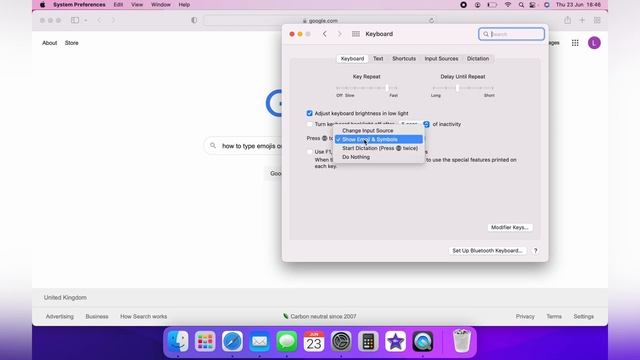Open System Preferences gear in Dock

341,341
